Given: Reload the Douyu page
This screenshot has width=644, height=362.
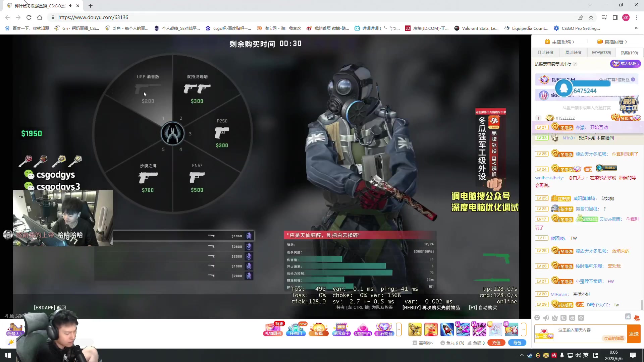Looking at the screenshot, I should pyautogui.click(x=29, y=17).
